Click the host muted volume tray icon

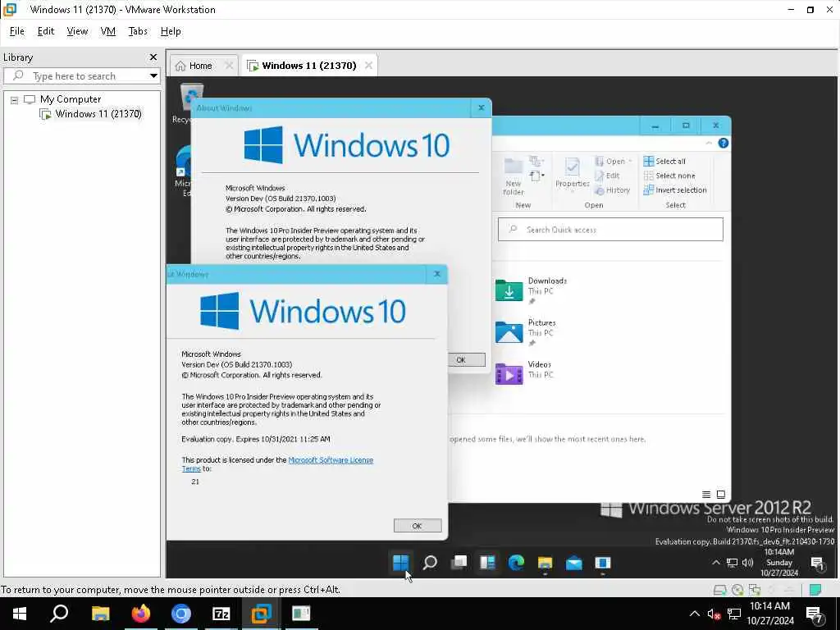tap(714, 614)
